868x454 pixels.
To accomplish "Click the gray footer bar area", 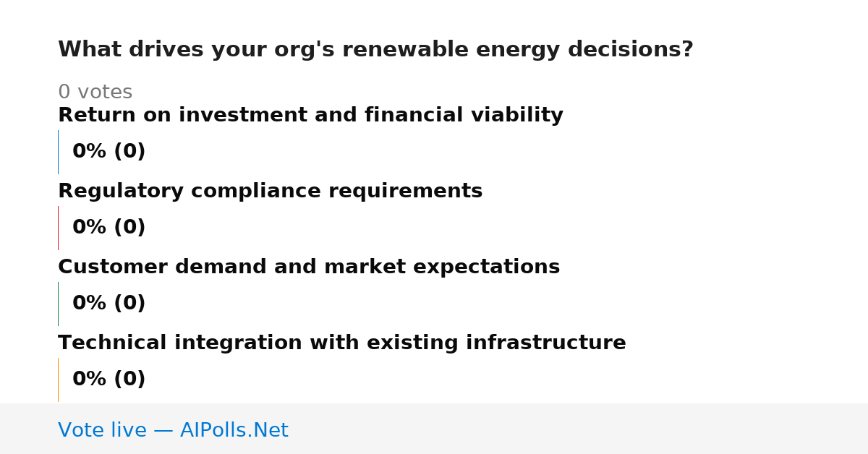I will 434,429.
